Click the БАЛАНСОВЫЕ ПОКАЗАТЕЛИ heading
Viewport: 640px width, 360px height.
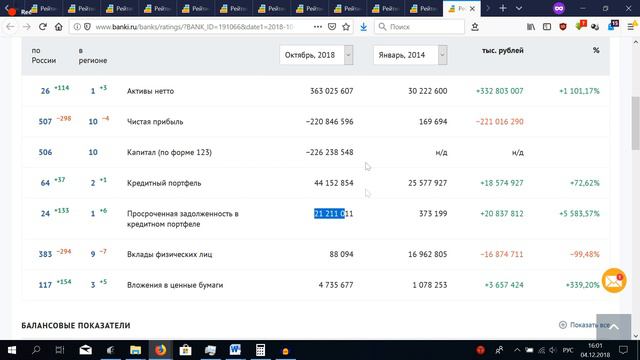coord(76,325)
